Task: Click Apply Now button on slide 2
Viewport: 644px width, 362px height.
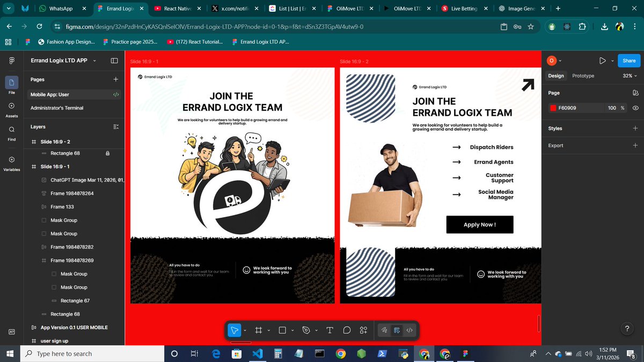Action: 480,225
